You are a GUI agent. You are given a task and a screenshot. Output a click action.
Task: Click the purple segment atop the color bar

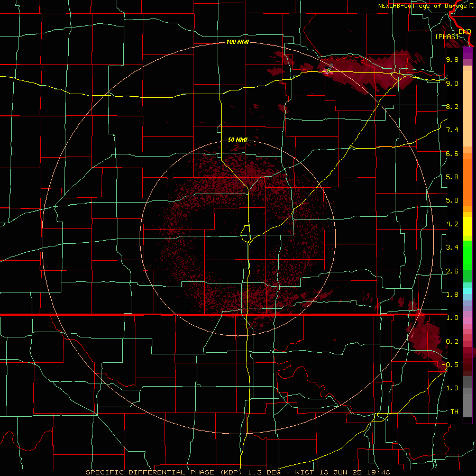pos(467,53)
